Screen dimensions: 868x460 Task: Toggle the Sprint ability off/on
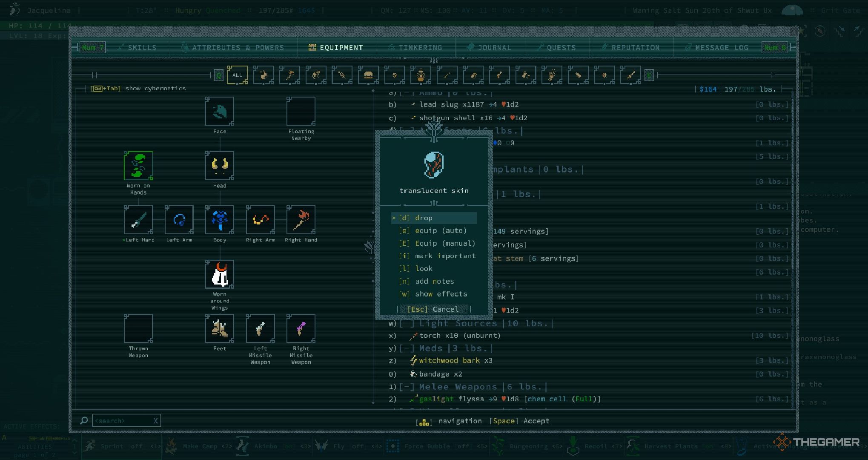coord(121,446)
